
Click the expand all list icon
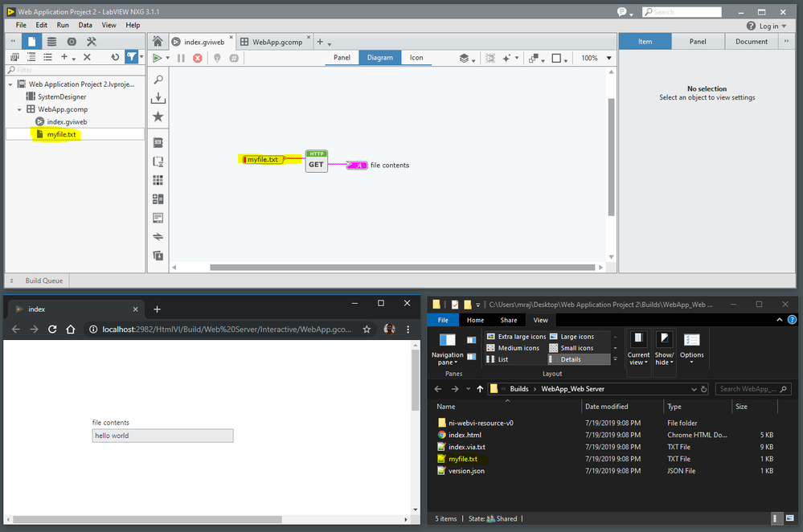[x=31, y=57]
